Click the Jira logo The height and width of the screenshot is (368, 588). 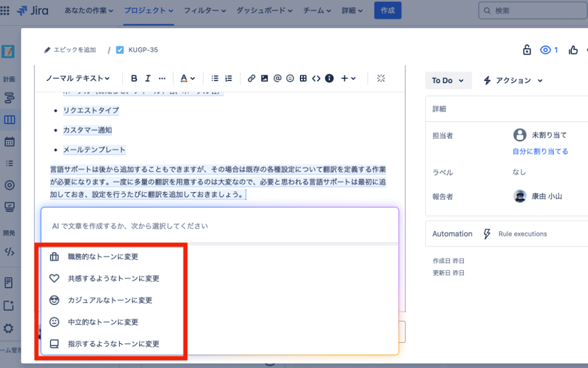point(32,11)
